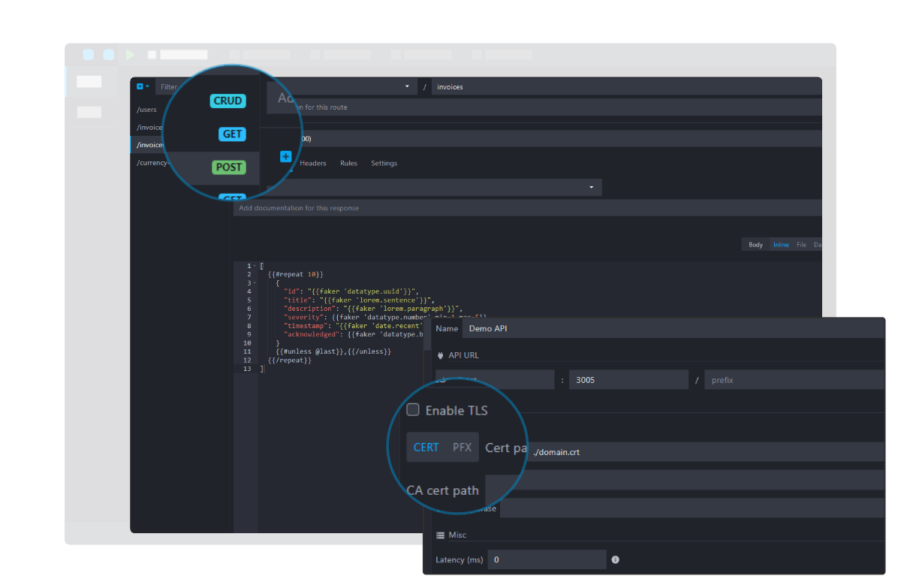
Task: Switch to the Rules tab
Action: point(348,163)
